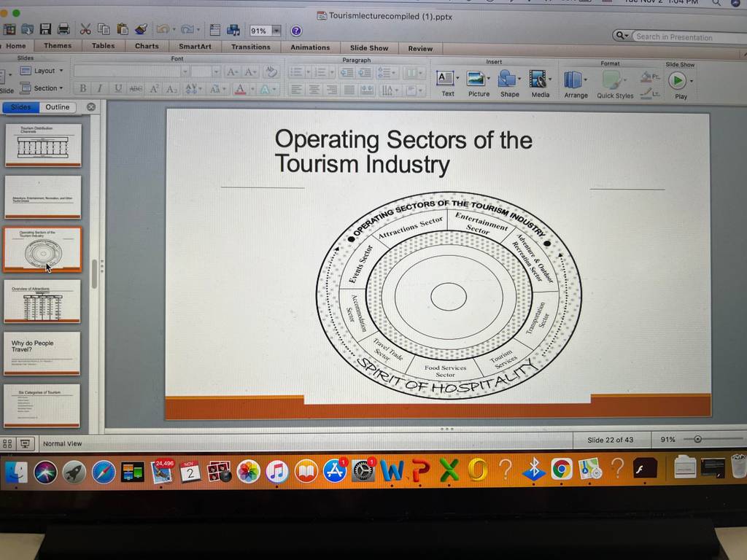Switch to the Transitions ribbon tab
747x560 pixels.
251,47
